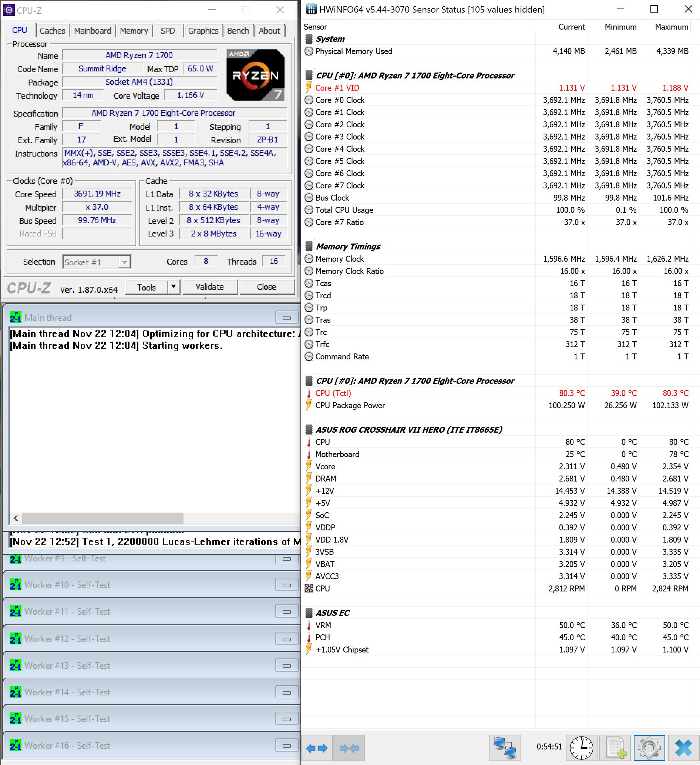Minimize the Worker #15 Self-Test window
Screen dimensions: 700x765
tap(287, 719)
